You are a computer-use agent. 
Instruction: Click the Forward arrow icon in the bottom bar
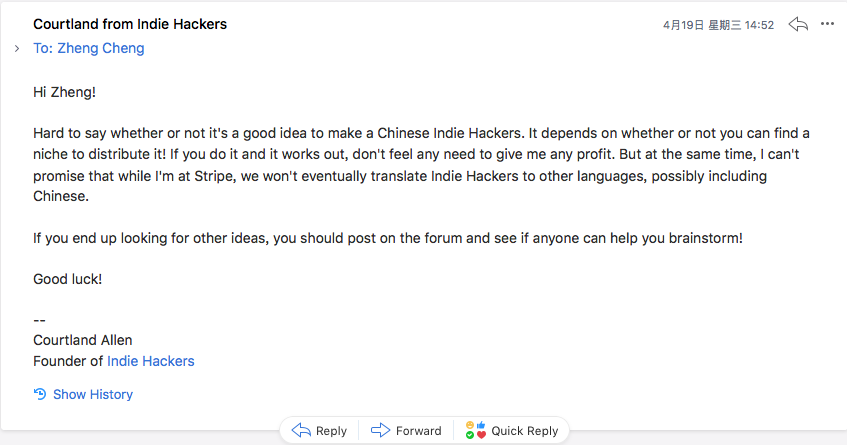pyautogui.click(x=380, y=431)
